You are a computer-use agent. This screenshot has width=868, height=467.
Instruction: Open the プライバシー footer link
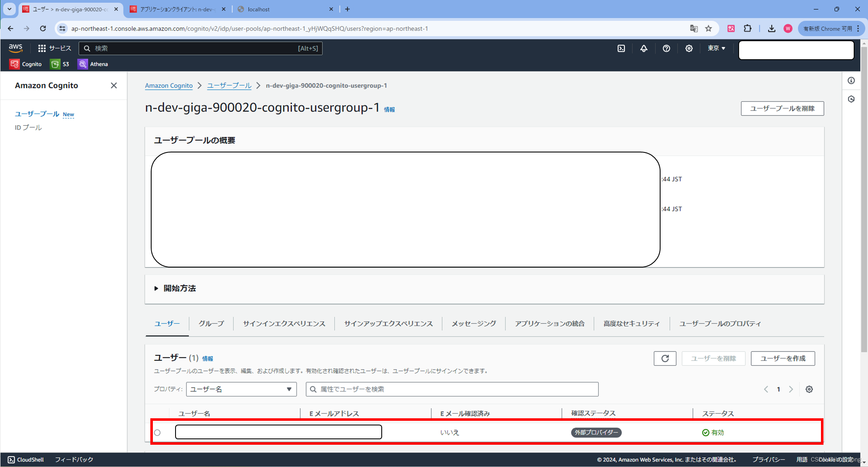(x=768, y=459)
